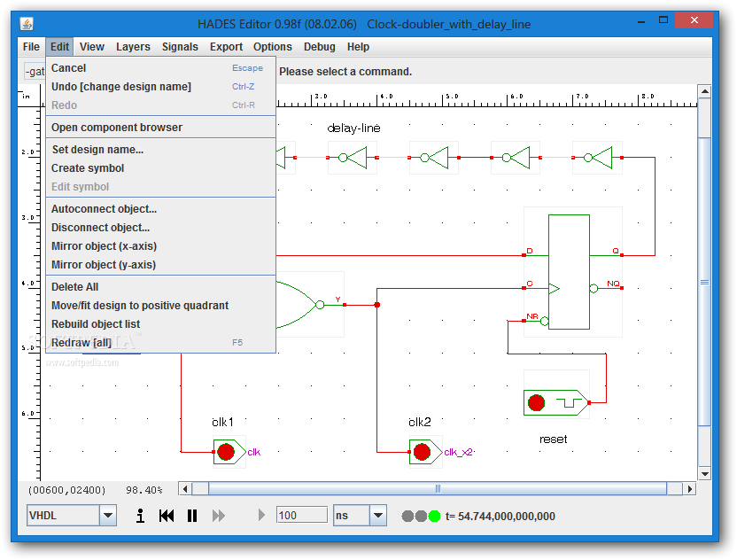This screenshot has height=560, width=737.
Task: Click the simulation time t= readout
Action: pos(500,517)
